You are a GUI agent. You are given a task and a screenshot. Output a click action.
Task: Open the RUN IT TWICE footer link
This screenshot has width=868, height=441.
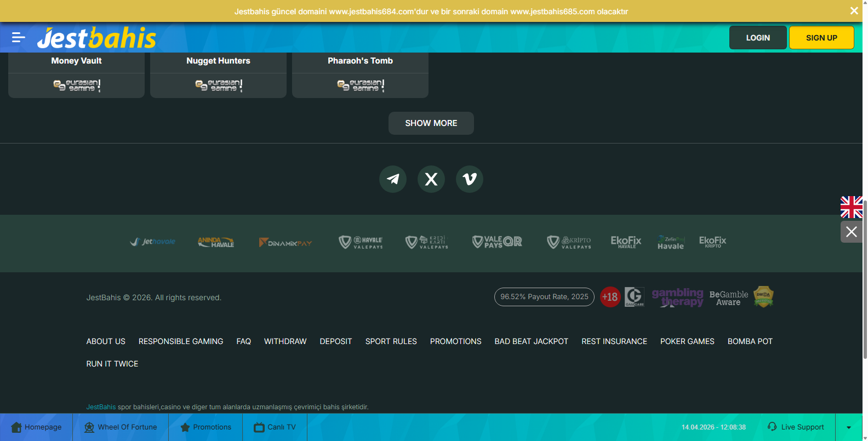[112, 364]
